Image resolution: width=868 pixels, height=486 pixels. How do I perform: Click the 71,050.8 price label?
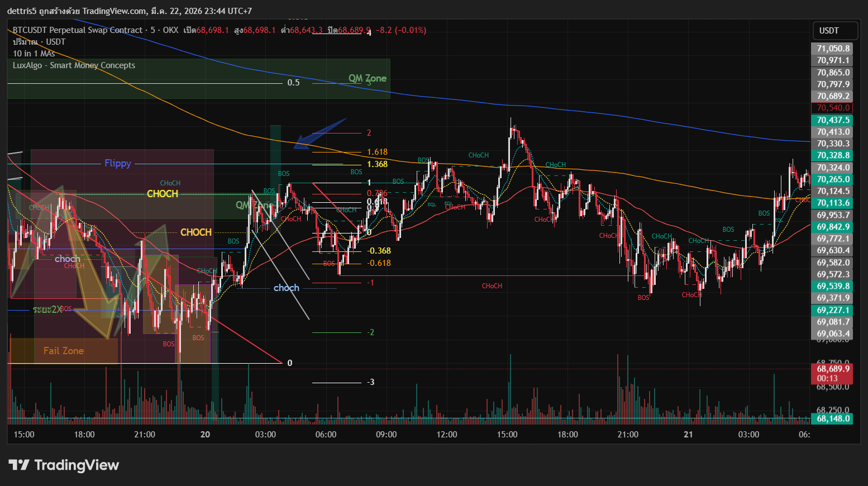tap(832, 49)
